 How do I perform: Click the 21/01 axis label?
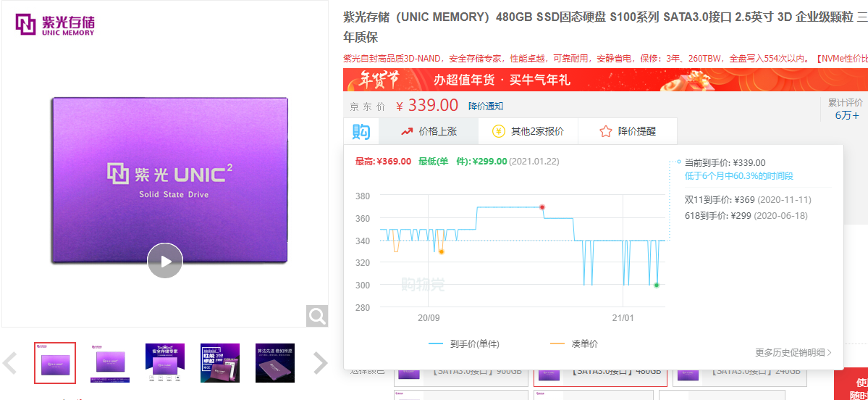pyautogui.click(x=623, y=319)
